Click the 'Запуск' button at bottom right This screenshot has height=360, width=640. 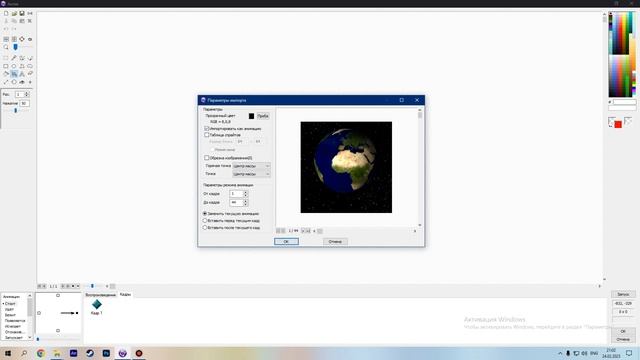click(x=623, y=294)
